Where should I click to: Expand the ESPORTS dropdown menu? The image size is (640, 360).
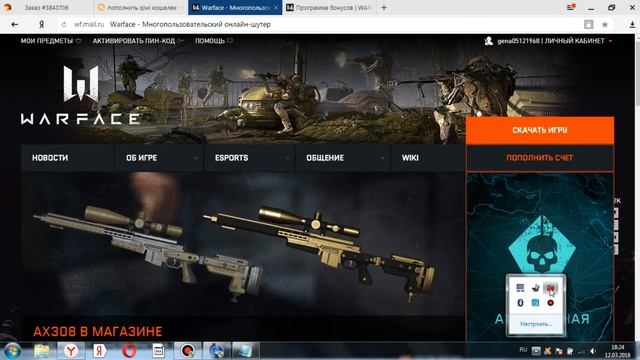(x=249, y=158)
